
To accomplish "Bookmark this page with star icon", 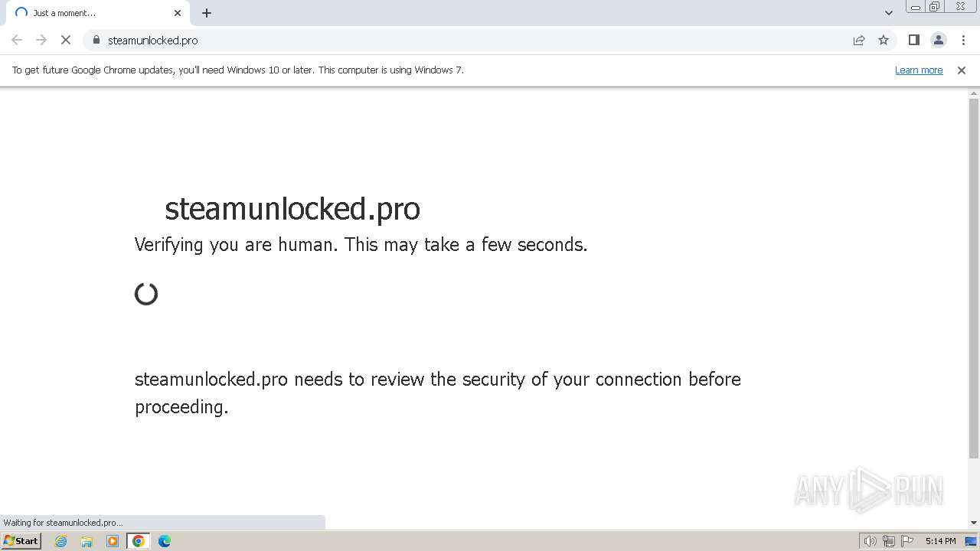I will tap(884, 40).
